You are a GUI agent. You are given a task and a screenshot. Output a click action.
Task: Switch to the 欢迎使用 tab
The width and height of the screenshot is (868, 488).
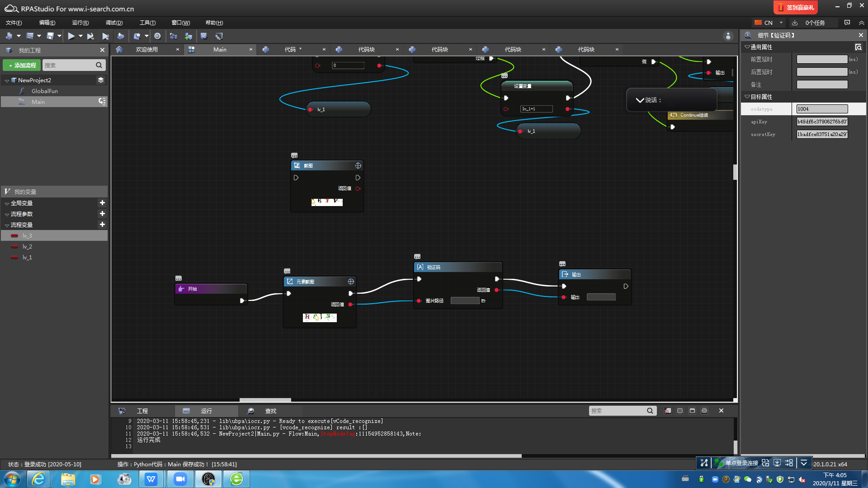click(146, 50)
